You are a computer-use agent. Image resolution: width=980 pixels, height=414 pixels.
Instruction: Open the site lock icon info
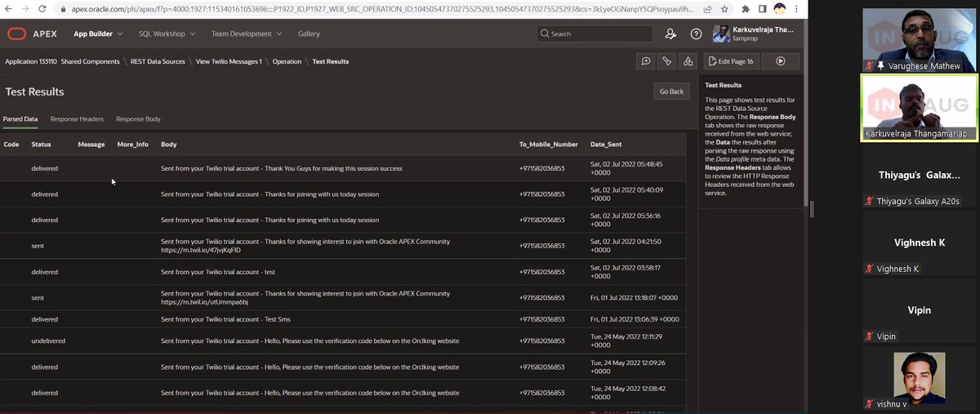tap(64, 10)
